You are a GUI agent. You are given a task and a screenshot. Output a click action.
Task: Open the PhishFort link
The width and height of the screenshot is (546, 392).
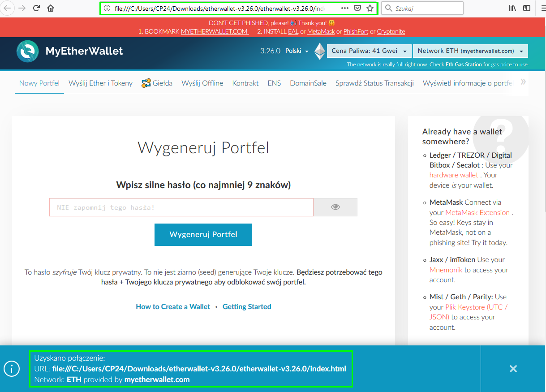[x=356, y=32]
